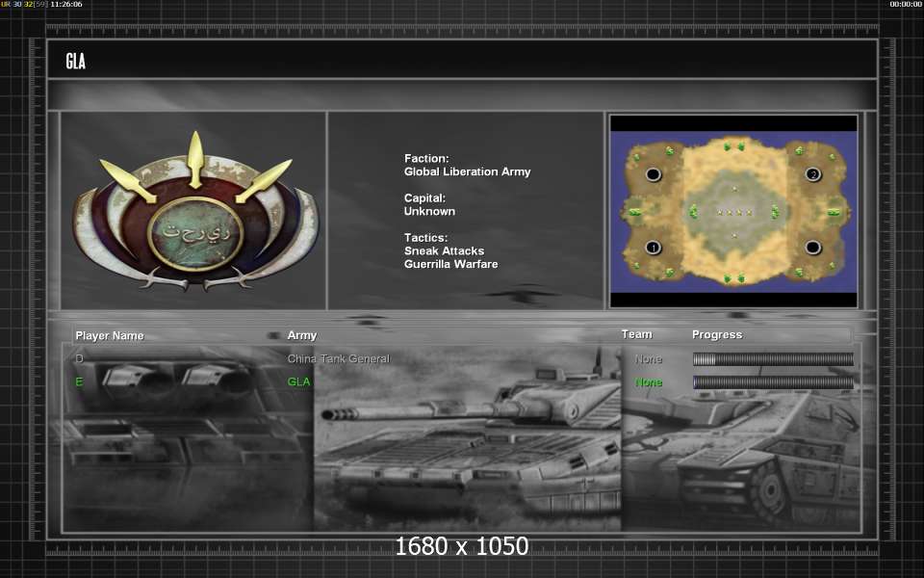Click the "Unknown" capital value
The width and height of the screenshot is (924, 578).
click(429, 211)
